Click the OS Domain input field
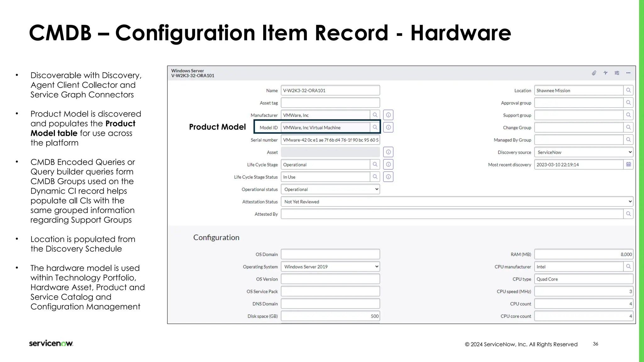644x362 pixels. pyautogui.click(x=330, y=254)
